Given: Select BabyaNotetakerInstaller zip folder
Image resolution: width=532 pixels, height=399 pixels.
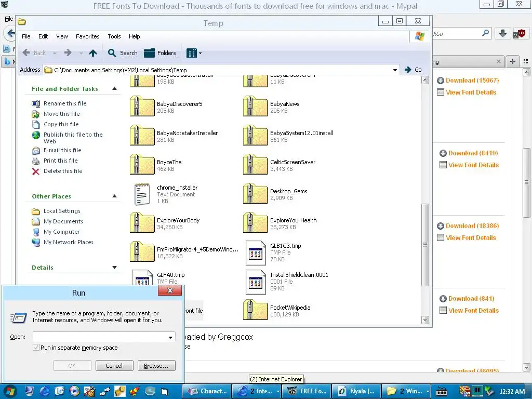Looking at the screenshot, I should click(174, 136).
